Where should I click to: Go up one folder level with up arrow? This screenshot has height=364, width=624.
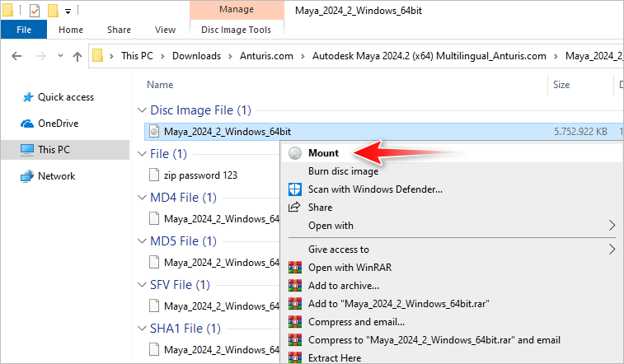77,57
